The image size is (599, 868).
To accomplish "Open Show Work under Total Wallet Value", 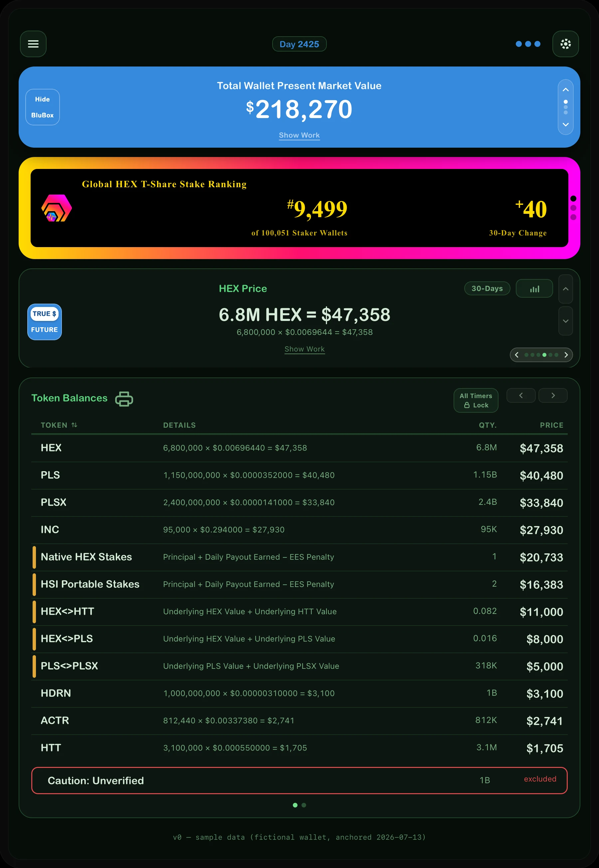I will point(299,135).
